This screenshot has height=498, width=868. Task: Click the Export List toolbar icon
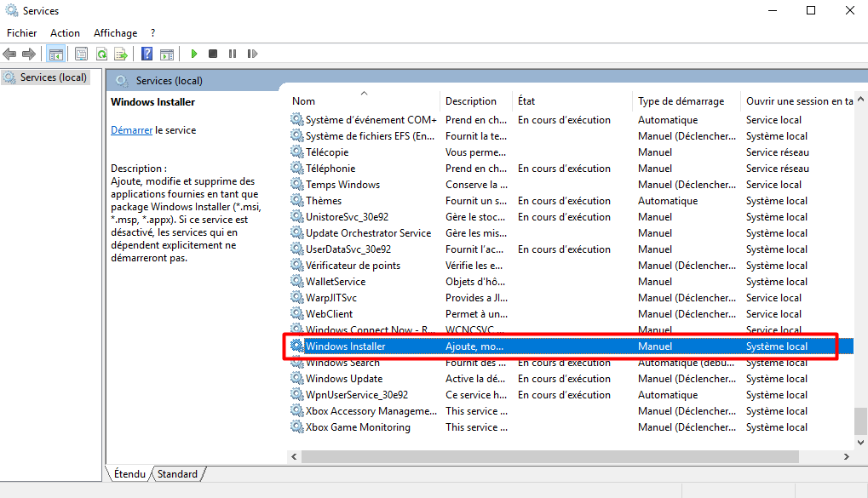[x=121, y=54]
